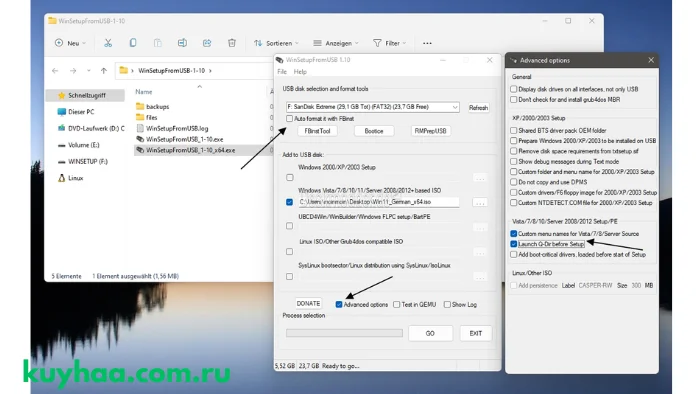Image resolution: width=700 pixels, height=394 pixels.
Task: Select the files folder icon
Action: point(140,117)
